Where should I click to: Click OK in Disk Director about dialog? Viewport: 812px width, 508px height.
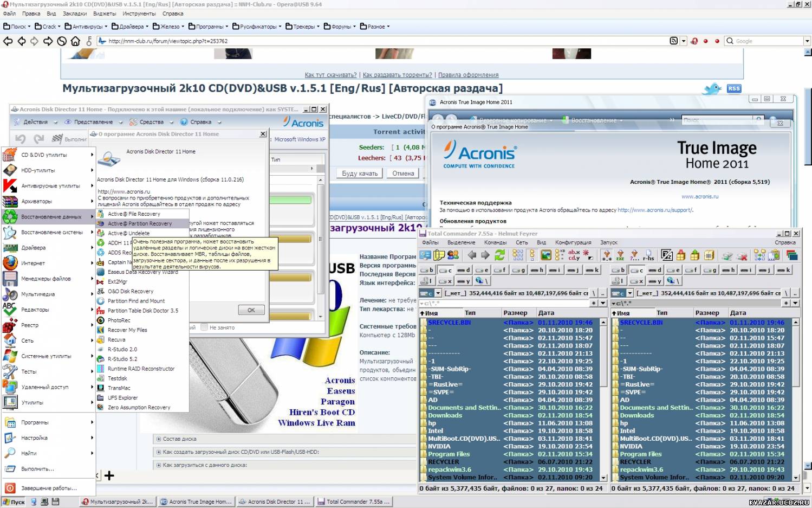[x=251, y=310]
